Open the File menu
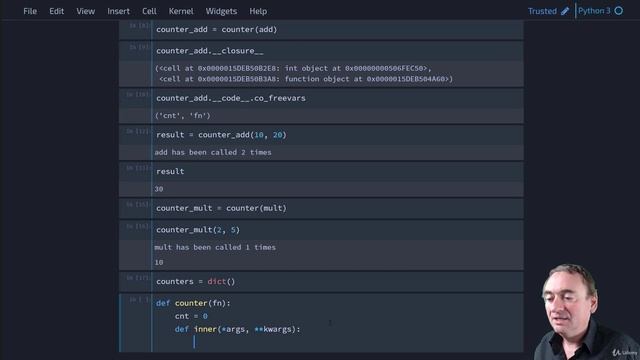This screenshot has height=360, width=640. point(30,11)
